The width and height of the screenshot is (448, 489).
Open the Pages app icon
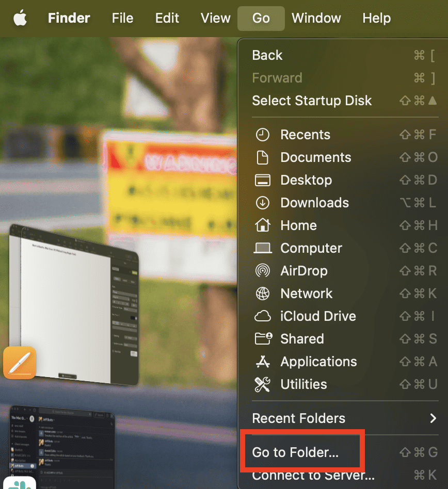pyautogui.click(x=20, y=363)
